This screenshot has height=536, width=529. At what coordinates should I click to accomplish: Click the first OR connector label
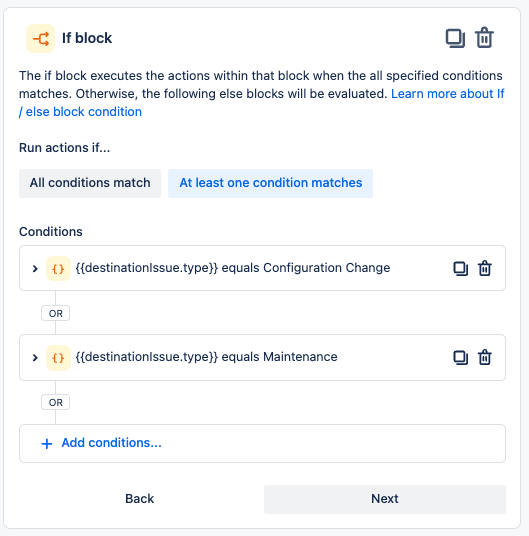pos(55,313)
